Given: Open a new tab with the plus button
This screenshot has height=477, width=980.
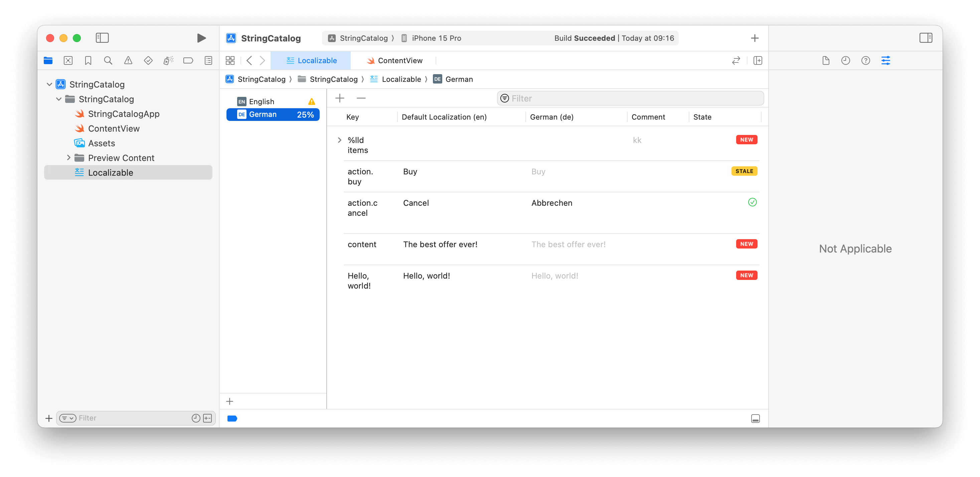Looking at the screenshot, I should point(755,38).
